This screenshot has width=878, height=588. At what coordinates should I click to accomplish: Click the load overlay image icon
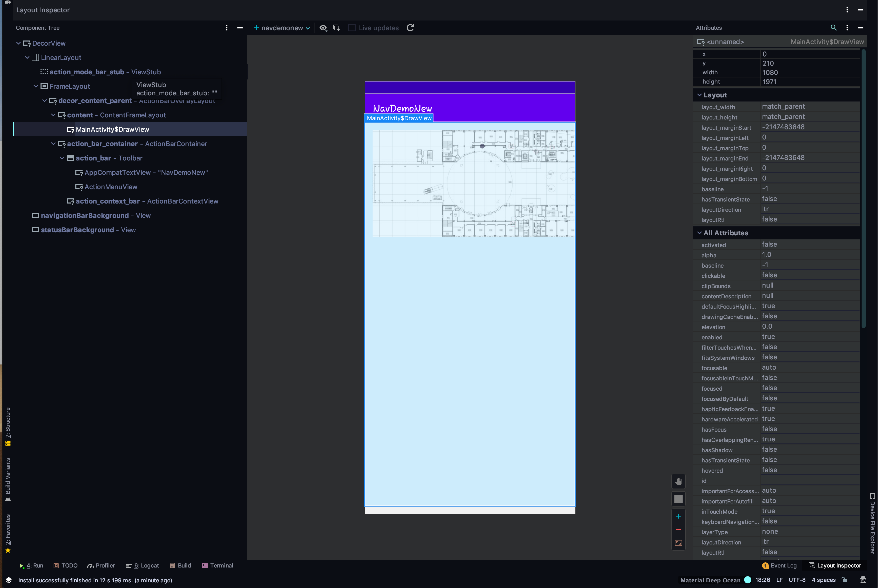tap(336, 28)
